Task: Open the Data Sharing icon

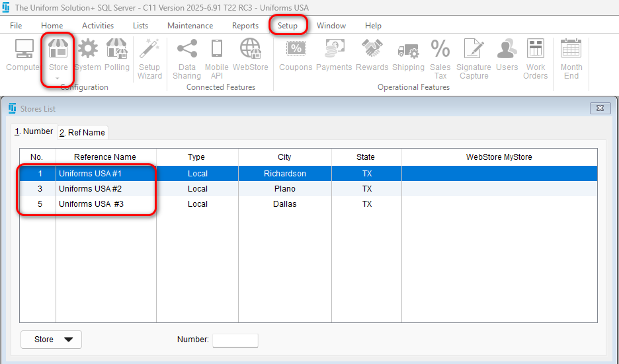Action: [x=187, y=51]
